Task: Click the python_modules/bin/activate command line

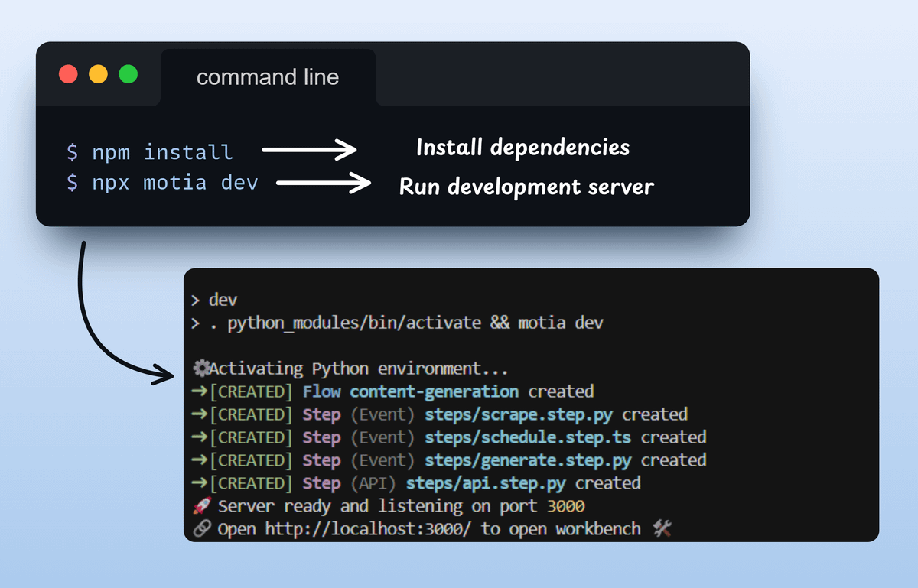Action: click(397, 323)
